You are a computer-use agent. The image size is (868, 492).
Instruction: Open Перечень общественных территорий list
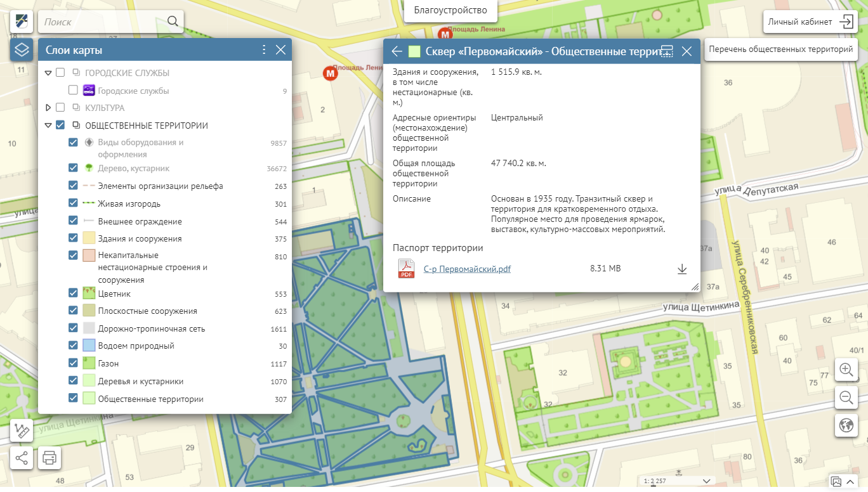[x=780, y=49]
